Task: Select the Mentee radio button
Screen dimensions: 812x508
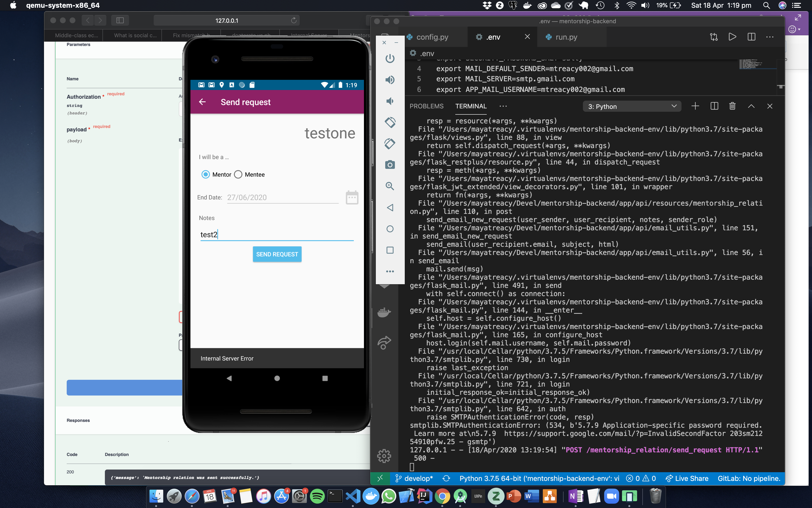Action: tap(238, 174)
